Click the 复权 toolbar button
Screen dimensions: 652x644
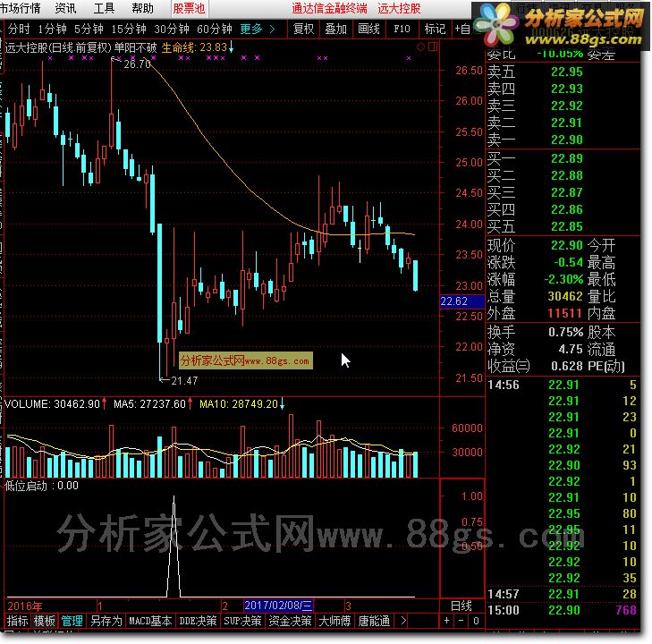[303, 30]
